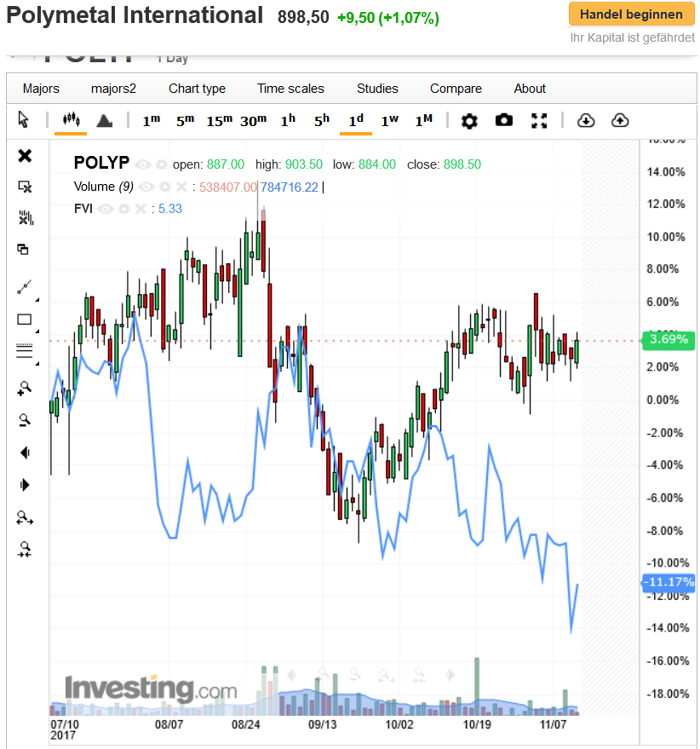Click the remove all indicators icon
The width and height of the screenshot is (700, 749).
click(26, 218)
